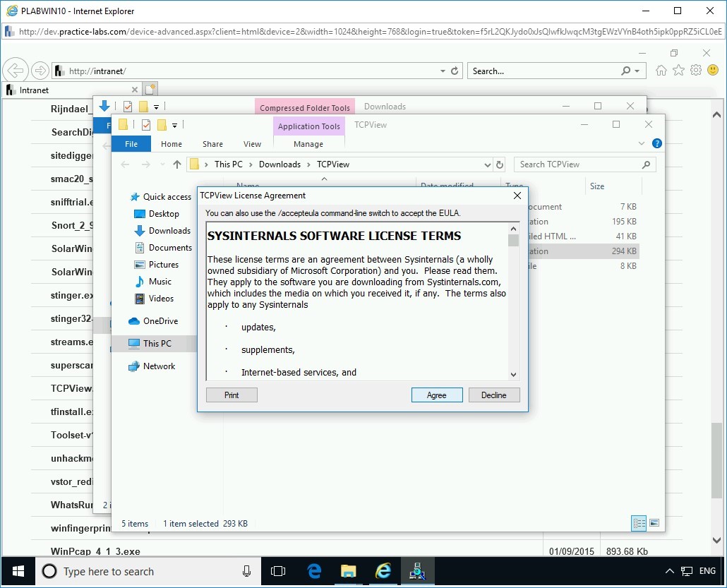Refresh the TCPView folder view
Screen dimensions: 727x588
point(500,164)
